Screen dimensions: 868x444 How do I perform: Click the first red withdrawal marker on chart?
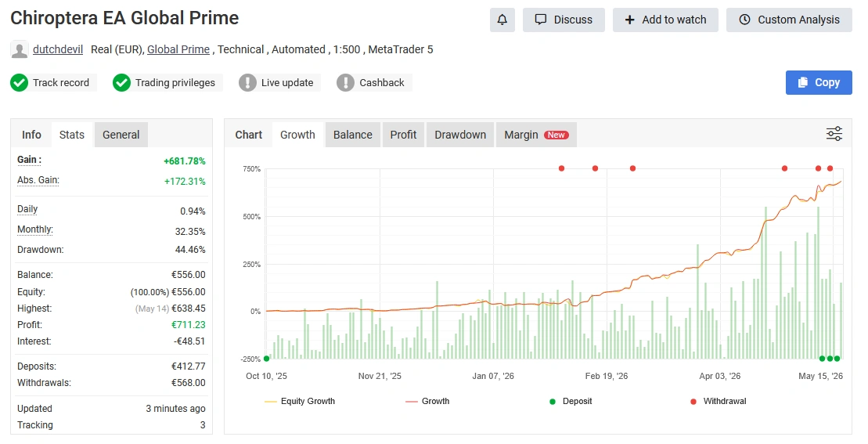(561, 168)
